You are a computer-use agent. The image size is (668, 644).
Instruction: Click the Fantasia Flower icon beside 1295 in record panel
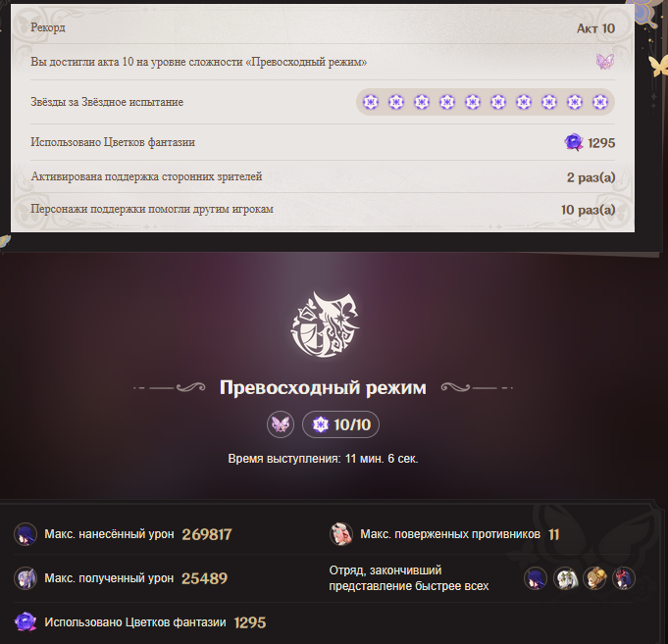pos(574,142)
